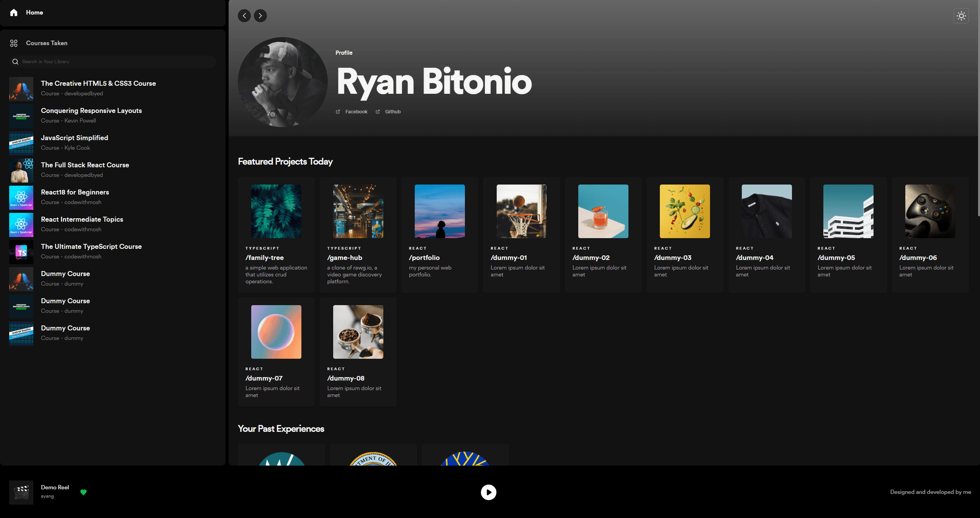Image resolution: width=980 pixels, height=518 pixels.
Task: Open the /game-hub project card
Action: pyautogui.click(x=357, y=234)
